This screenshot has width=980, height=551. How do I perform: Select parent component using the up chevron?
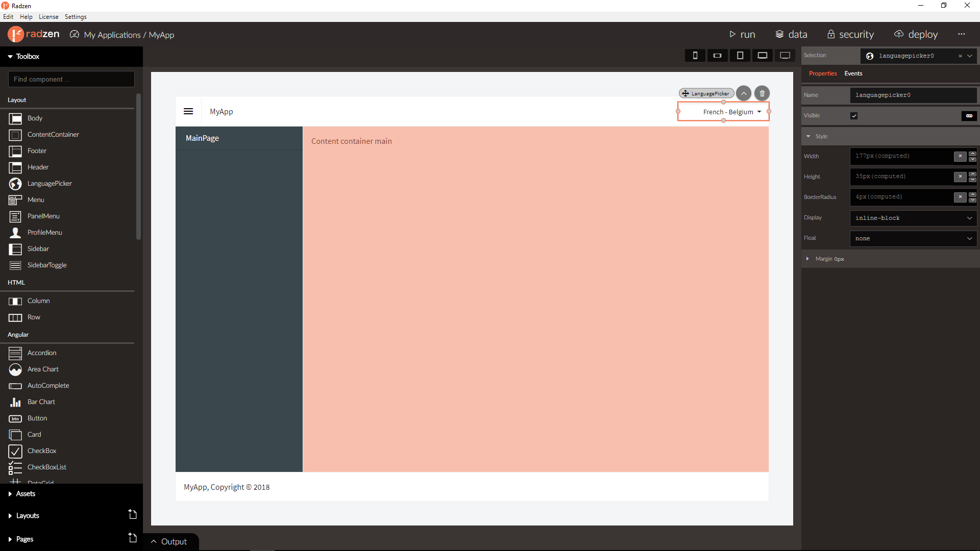click(x=744, y=93)
